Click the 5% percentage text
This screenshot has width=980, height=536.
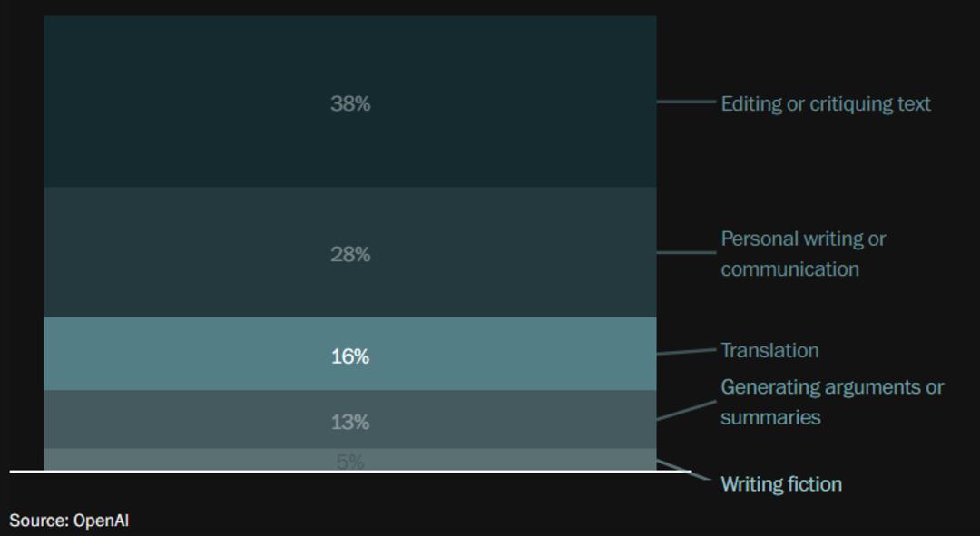(350, 462)
